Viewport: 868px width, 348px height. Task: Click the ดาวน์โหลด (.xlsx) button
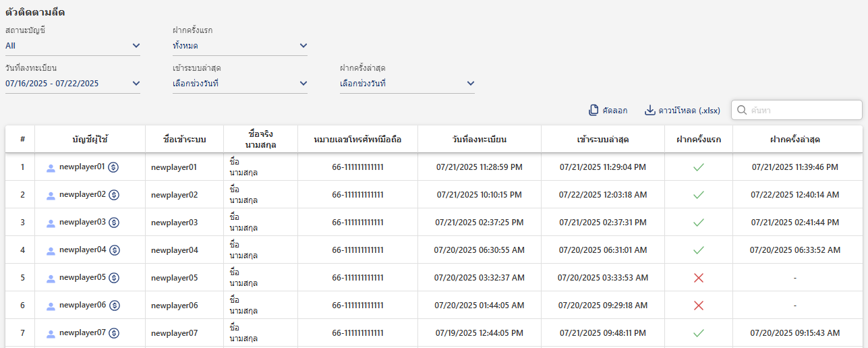[683, 110]
